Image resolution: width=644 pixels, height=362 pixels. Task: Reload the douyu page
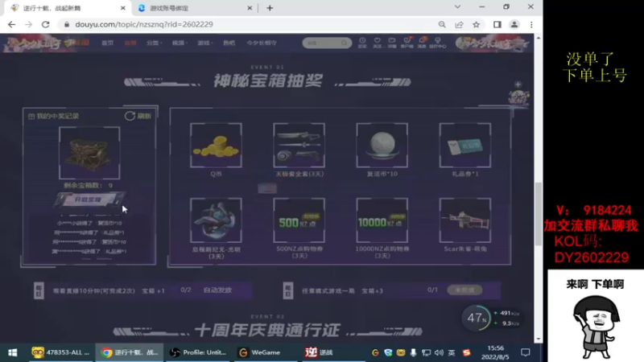pyautogui.click(x=46, y=25)
